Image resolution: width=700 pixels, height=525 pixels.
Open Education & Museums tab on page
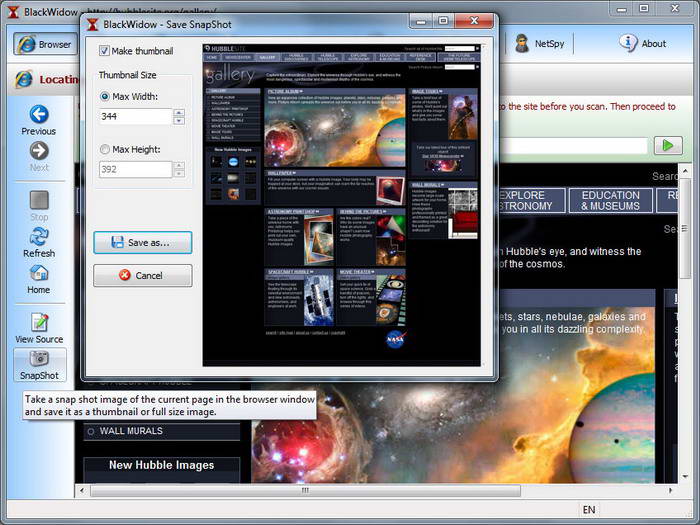tap(610, 200)
